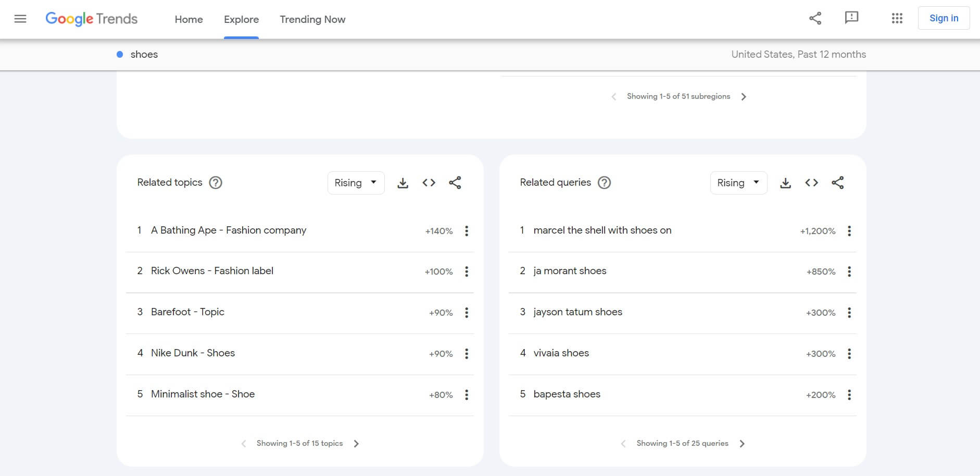Click the +140% value
The width and height of the screenshot is (980, 476).
439,231
